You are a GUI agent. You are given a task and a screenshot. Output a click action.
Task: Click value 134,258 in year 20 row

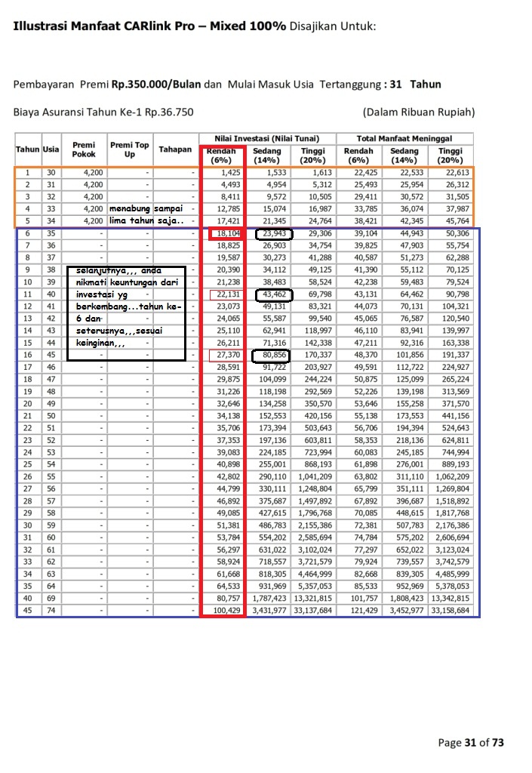click(x=272, y=404)
